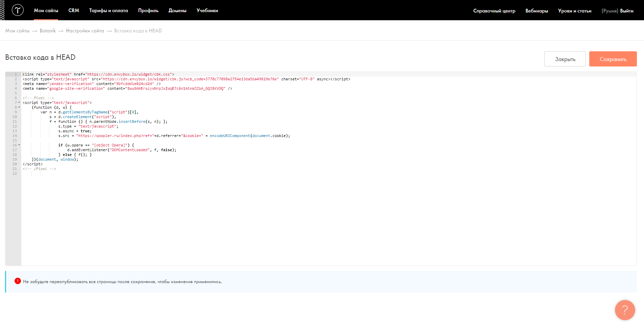
Task: Go to Тарифы и оплата
Action: click(108, 10)
